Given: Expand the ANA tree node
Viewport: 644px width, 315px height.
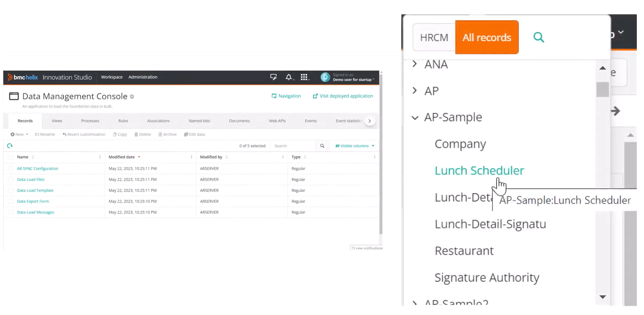Looking at the screenshot, I should click(415, 64).
